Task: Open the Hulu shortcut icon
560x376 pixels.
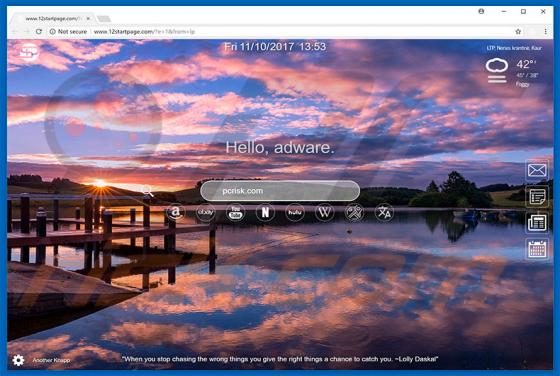Action: coord(295,212)
